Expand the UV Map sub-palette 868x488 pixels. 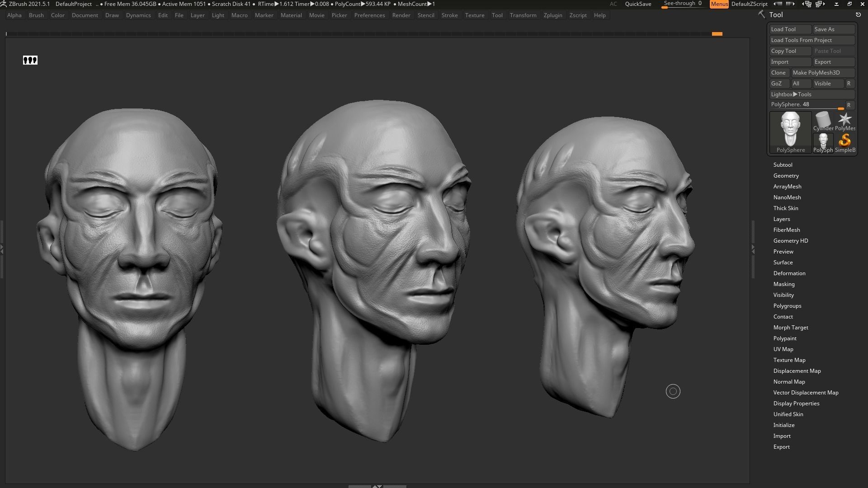(783, 349)
